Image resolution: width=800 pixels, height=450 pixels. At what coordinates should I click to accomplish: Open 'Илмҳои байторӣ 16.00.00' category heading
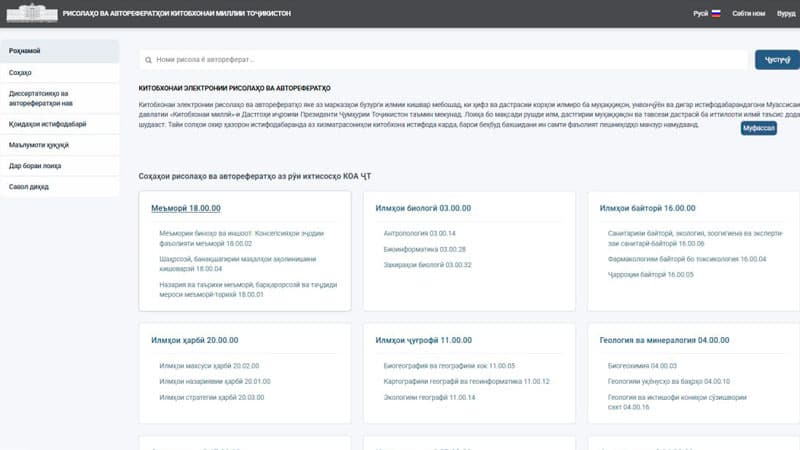point(647,208)
